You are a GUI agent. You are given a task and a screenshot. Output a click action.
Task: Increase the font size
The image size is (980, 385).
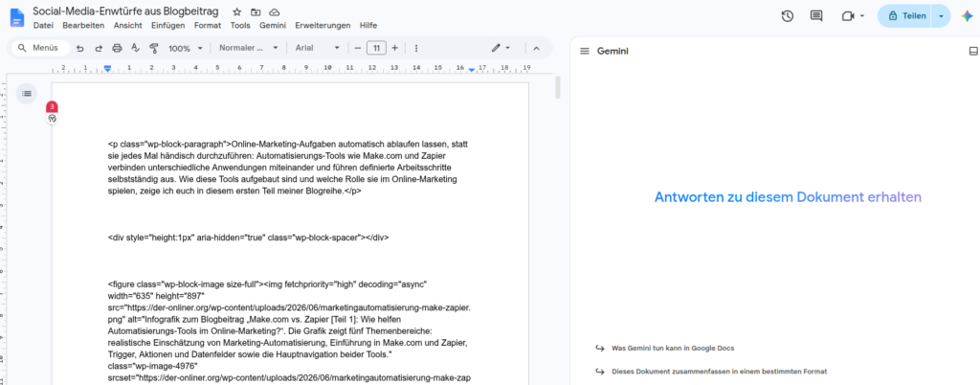[394, 48]
